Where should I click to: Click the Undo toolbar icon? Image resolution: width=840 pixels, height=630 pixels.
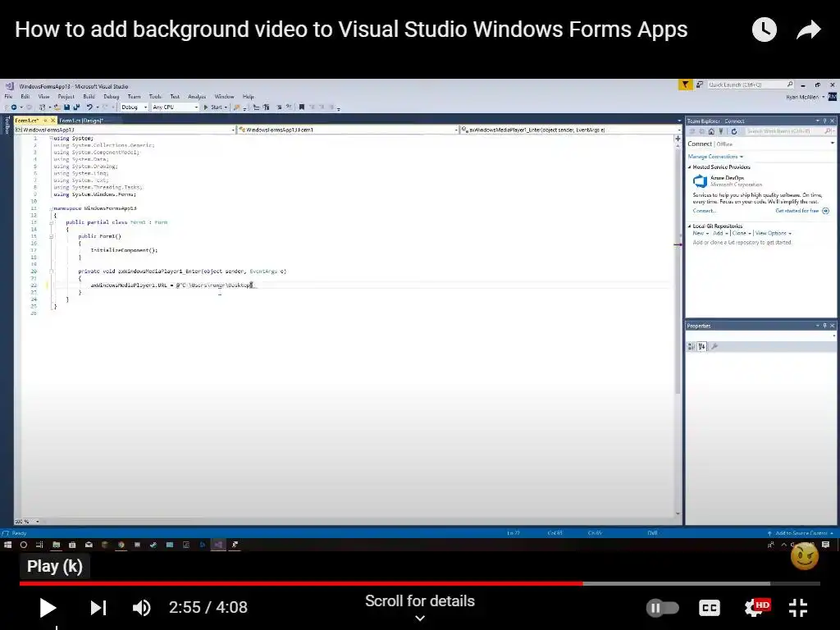click(89, 107)
